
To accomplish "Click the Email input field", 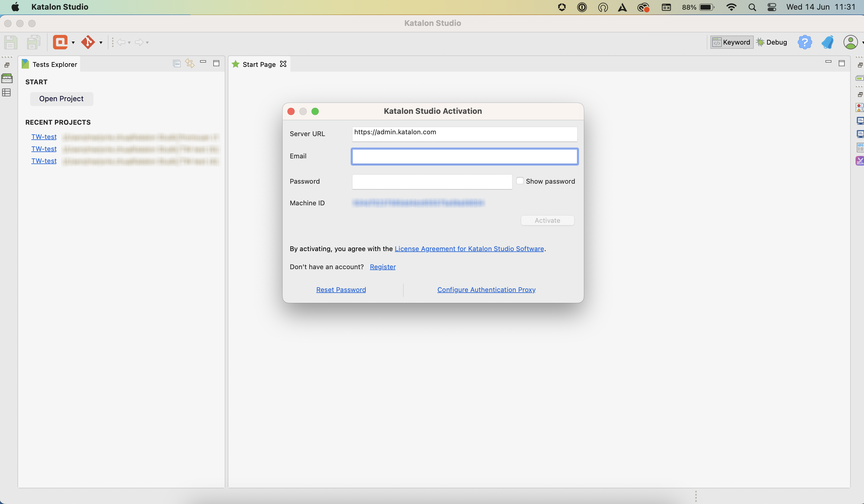I will [465, 156].
